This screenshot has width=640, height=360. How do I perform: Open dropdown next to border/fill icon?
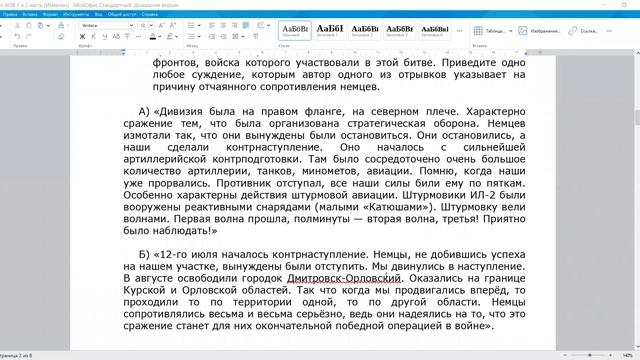click(x=268, y=25)
